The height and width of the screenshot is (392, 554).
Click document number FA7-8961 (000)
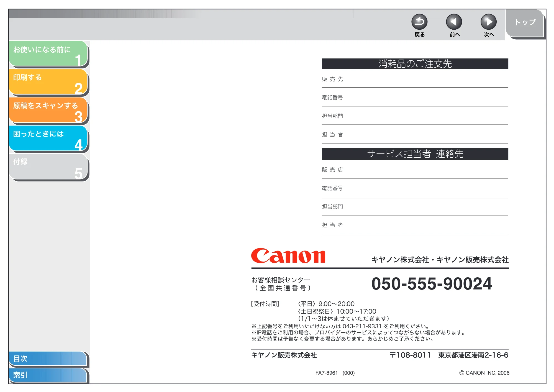[x=335, y=373]
